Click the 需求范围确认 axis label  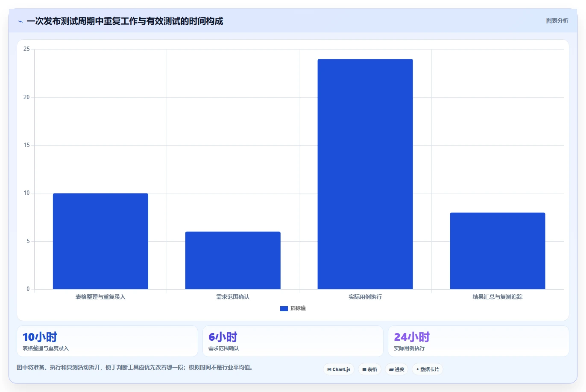click(233, 297)
